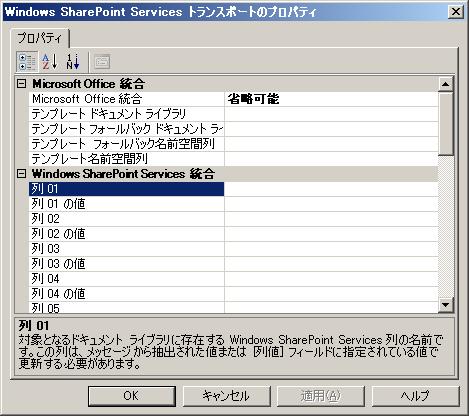469x416 pixels.
Task: Switch to Categorized view in toolbar
Action: pyautogui.click(x=27, y=62)
